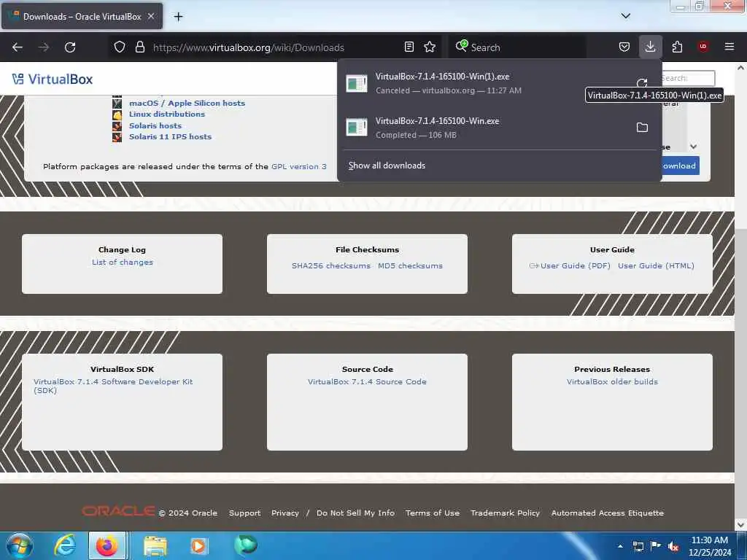Screen dimensions: 747x560
Task: Click the VirtualBox logo link
Action: click(53, 79)
